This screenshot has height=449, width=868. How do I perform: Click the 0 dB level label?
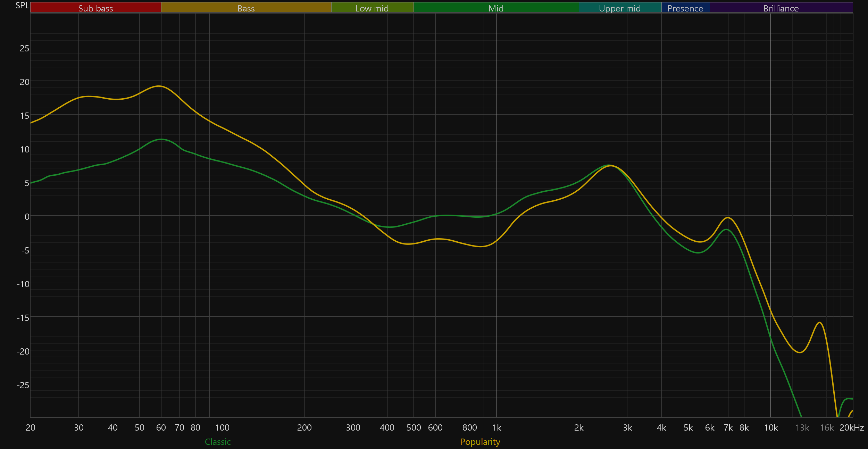[x=27, y=217]
